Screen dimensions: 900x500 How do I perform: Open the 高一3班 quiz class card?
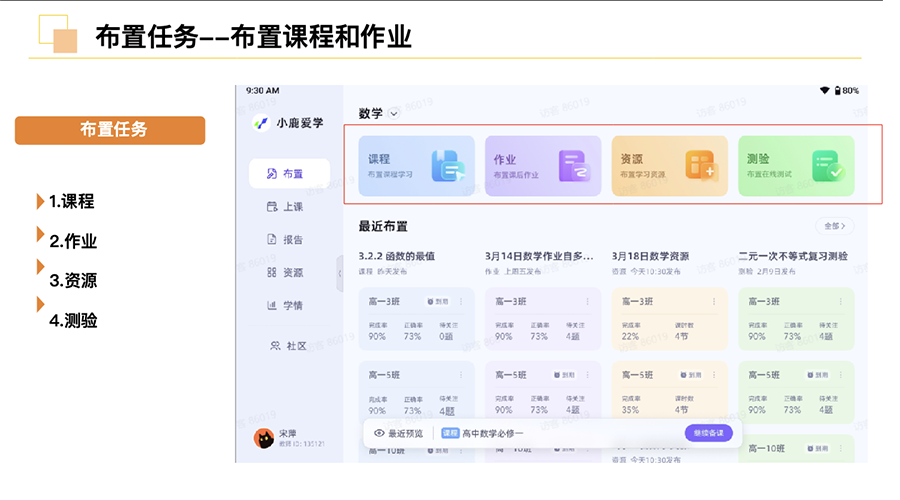[796, 318]
